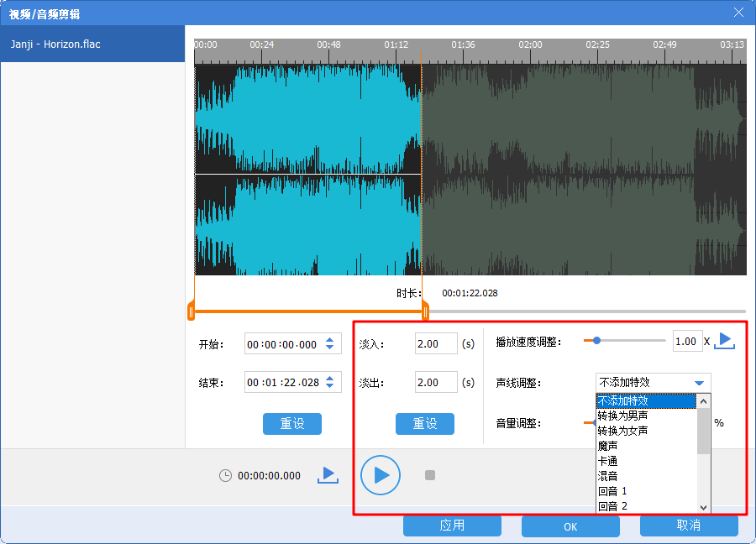Click the 重设 button under fade settings
The width and height of the screenshot is (756, 544).
point(425,424)
